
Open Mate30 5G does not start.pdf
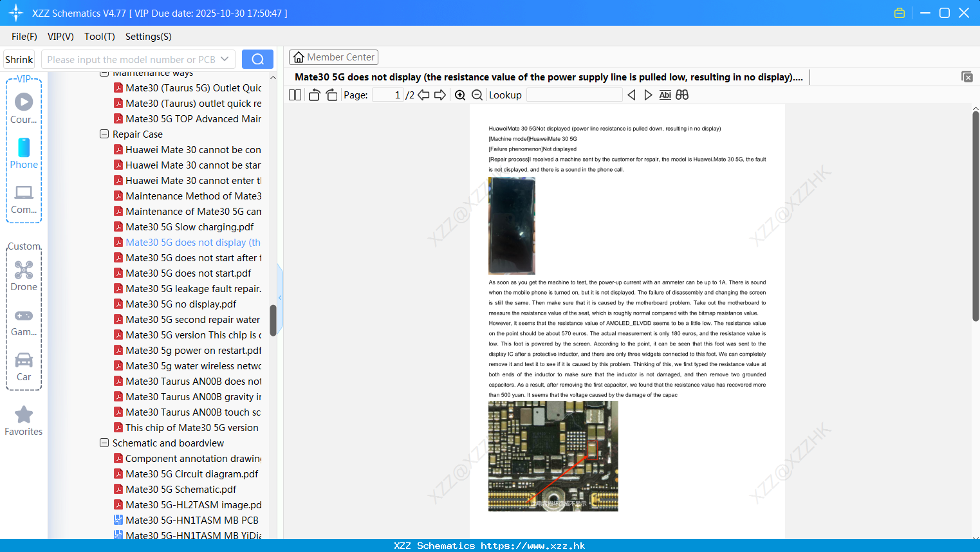click(188, 273)
